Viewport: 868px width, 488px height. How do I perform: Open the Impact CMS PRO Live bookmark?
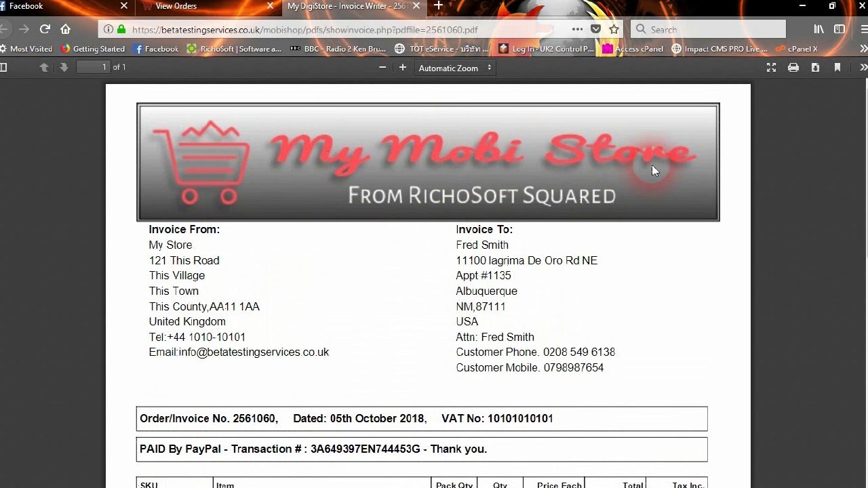pyautogui.click(x=719, y=49)
